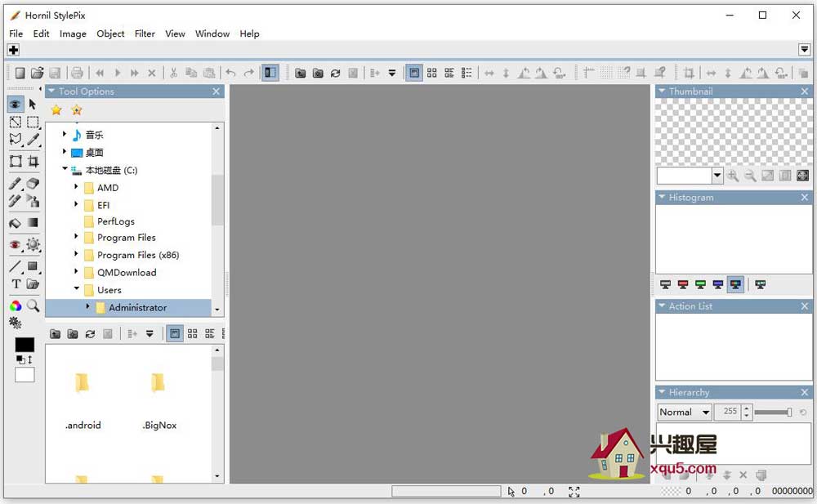Viewport: 817px width, 504px height.
Task: Enable large thumbnail view in lower browser toolbar
Action: [175, 333]
